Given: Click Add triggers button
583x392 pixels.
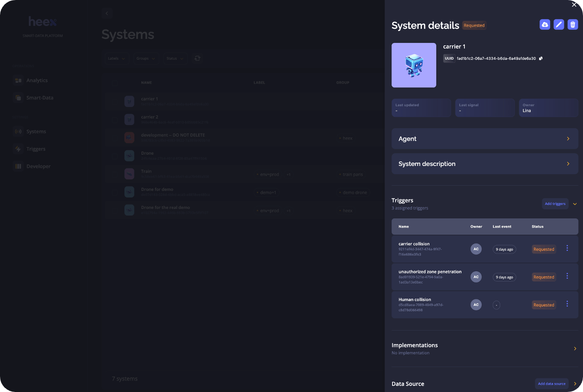Looking at the screenshot, I should pos(555,204).
